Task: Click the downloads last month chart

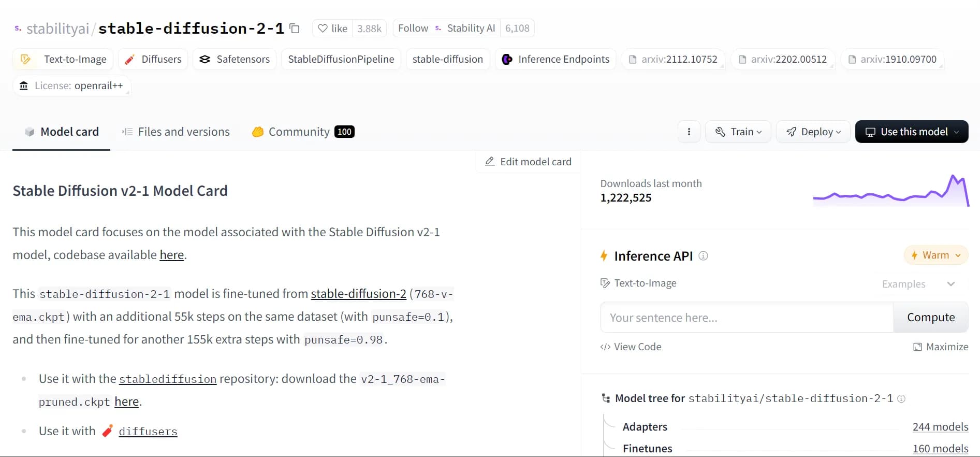Action: pyautogui.click(x=891, y=191)
